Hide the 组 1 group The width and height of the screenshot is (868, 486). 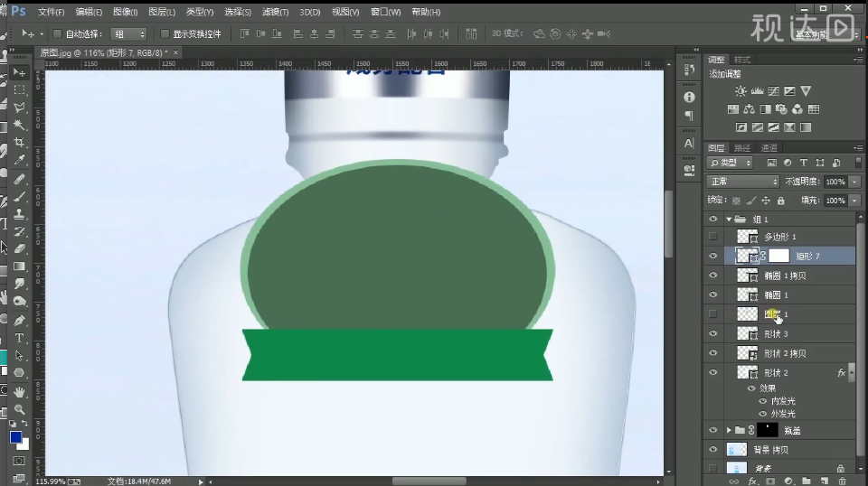(x=713, y=220)
